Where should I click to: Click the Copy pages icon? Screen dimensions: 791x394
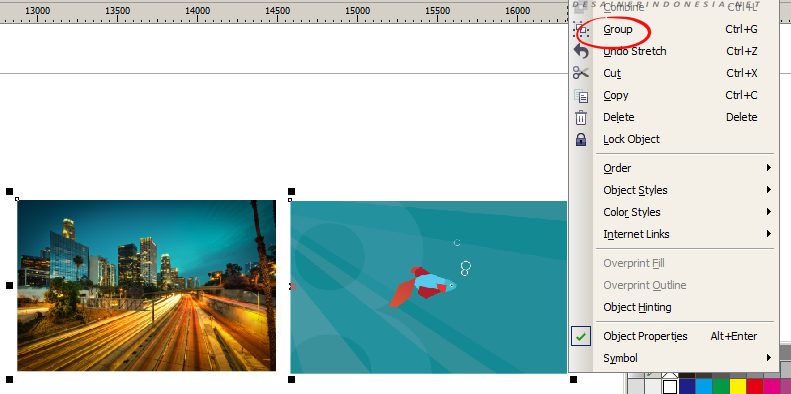click(581, 95)
